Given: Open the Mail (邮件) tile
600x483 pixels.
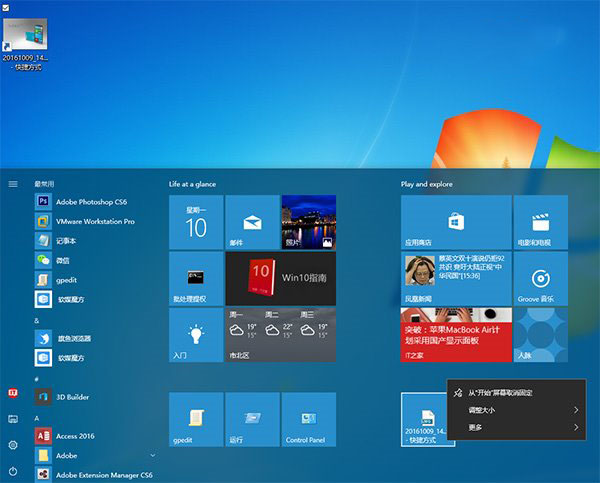Looking at the screenshot, I should (252, 222).
